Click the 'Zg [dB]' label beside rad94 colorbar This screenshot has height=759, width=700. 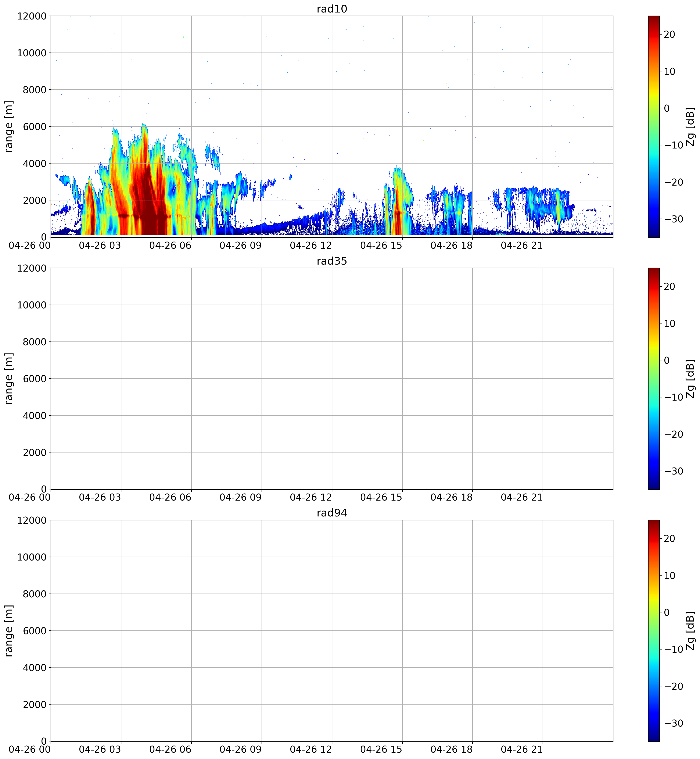(690, 631)
